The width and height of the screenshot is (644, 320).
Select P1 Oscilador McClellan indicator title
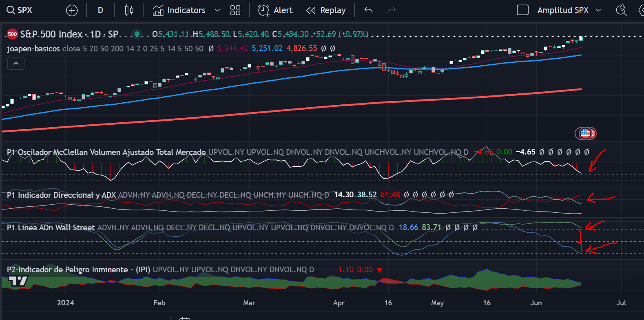[x=106, y=152]
